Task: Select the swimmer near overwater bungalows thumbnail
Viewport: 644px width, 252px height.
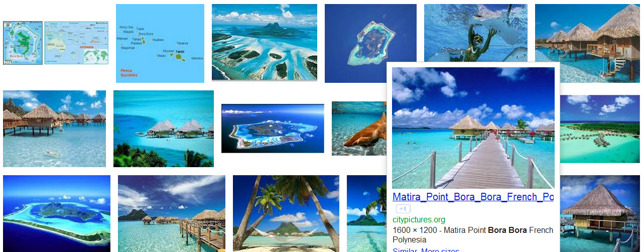Action: click(x=54, y=129)
